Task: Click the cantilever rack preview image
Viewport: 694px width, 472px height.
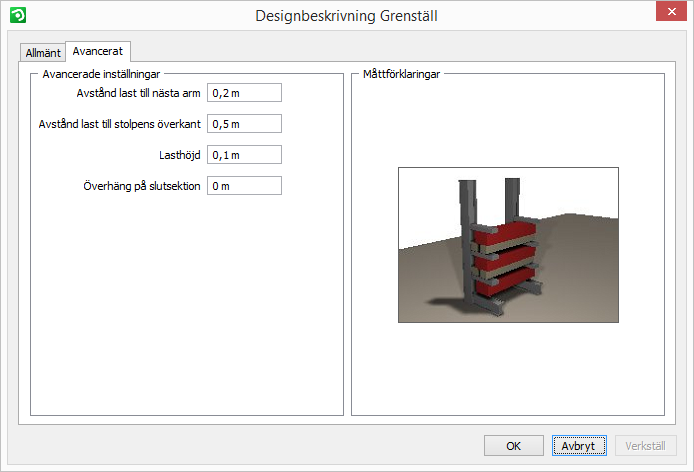Action: [508, 245]
